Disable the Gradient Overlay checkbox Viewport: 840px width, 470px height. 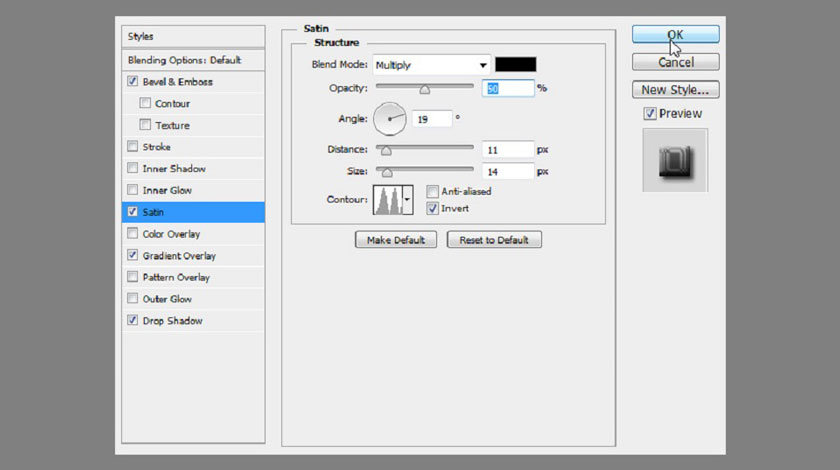point(132,255)
